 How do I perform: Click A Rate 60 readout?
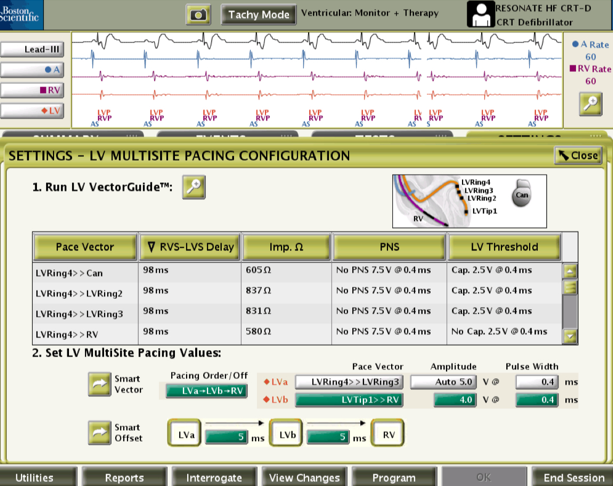click(x=590, y=50)
